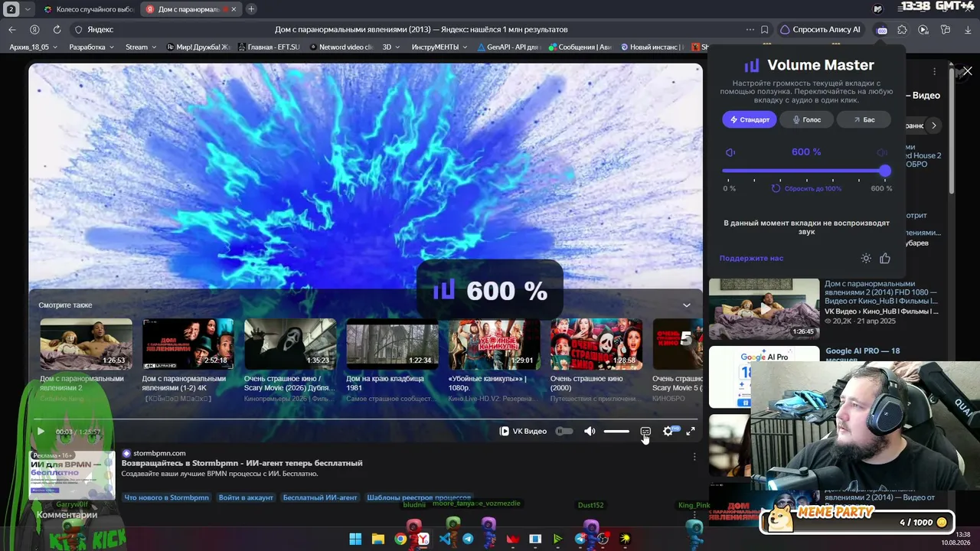Open the Yandex home 'Я' button
Image resolution: width=980 pixels, height=551 pixels.
34,30
